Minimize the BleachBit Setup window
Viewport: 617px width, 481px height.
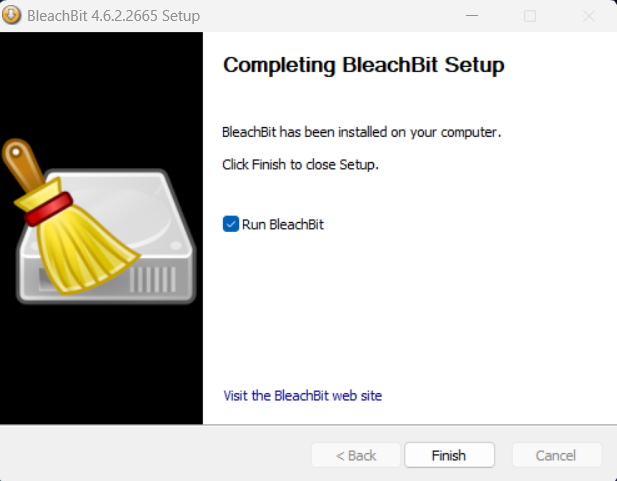[x=472, y=16]
